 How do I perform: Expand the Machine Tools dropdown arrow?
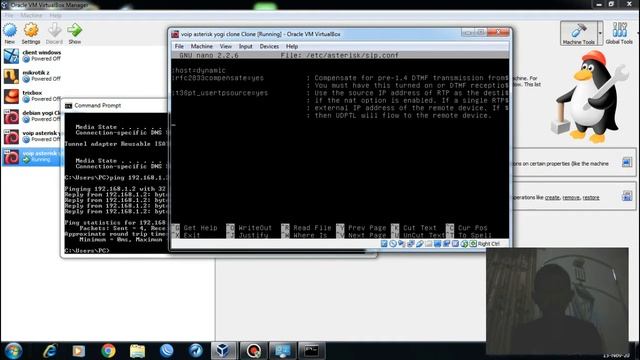pos(600,33)
